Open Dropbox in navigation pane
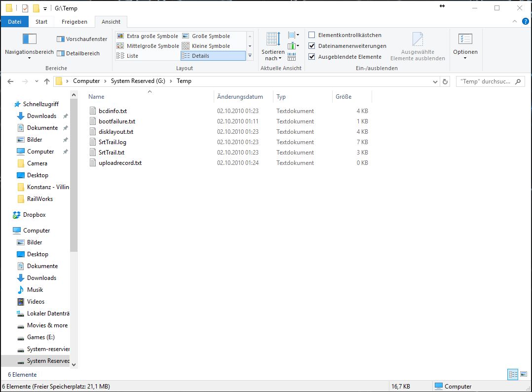 pos(34,214)
